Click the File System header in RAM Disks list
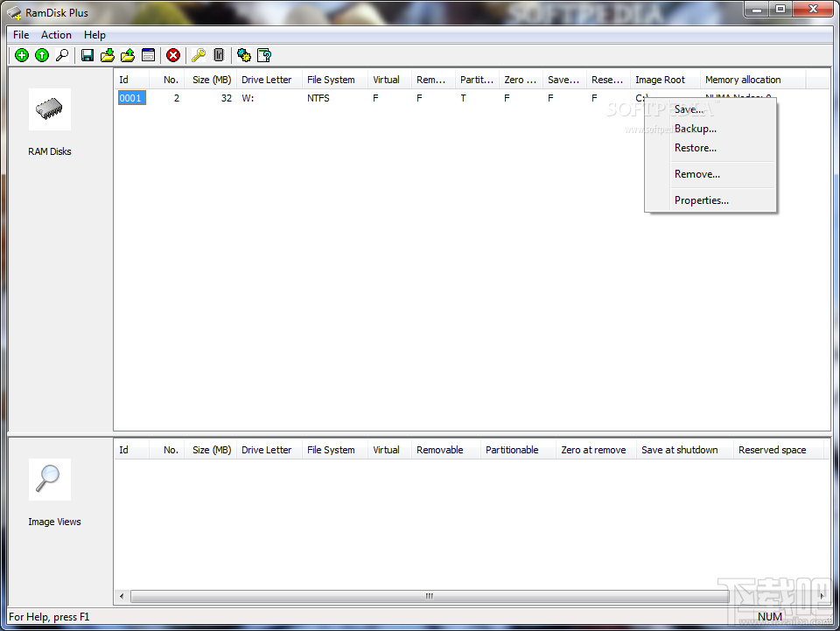The image size is (840, 631). (x=335, y=80)
